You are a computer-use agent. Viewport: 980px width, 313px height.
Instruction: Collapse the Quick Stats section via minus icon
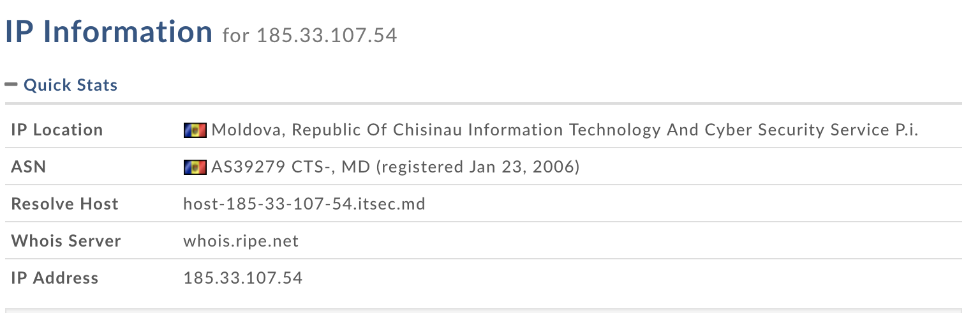11,84
